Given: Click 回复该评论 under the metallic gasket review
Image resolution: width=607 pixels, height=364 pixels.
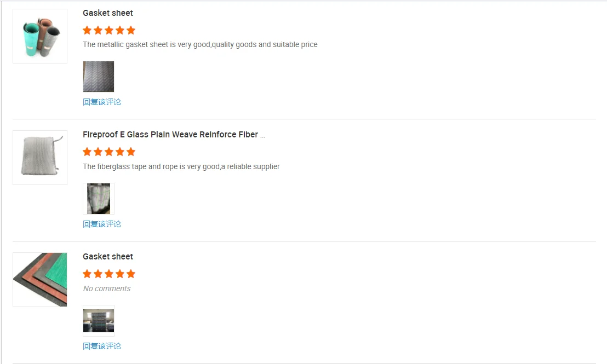Looking at the screenshot, I should 102,102.
